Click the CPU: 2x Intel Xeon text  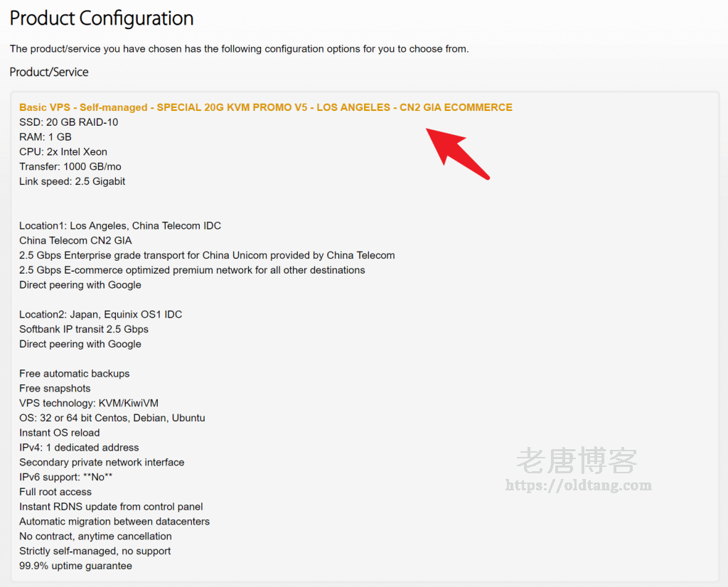(63, 152)
